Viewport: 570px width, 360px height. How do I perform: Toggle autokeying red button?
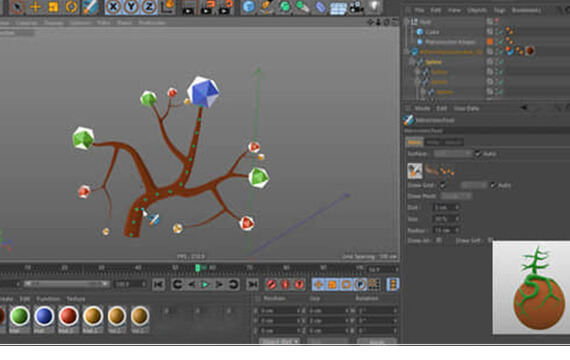click(285, 284)
